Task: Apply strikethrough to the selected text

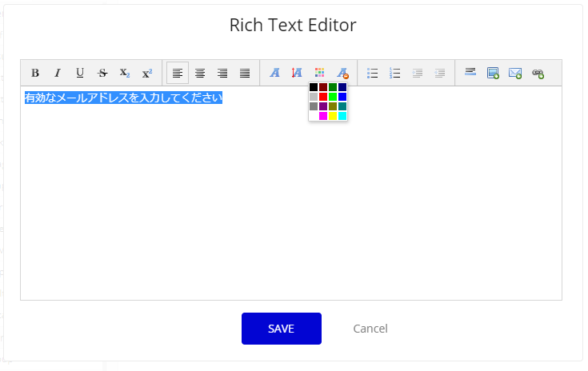Action: 102,73
